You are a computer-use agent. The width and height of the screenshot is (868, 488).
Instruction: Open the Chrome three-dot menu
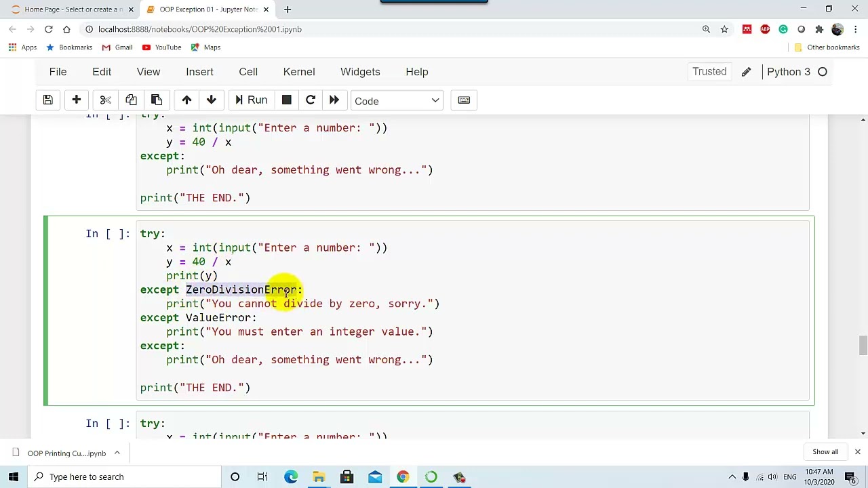(x=855, y=29)
